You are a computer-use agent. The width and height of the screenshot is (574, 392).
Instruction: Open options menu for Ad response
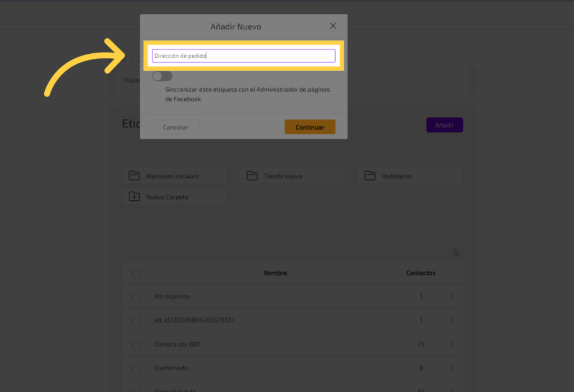click(x=452, y=296)
